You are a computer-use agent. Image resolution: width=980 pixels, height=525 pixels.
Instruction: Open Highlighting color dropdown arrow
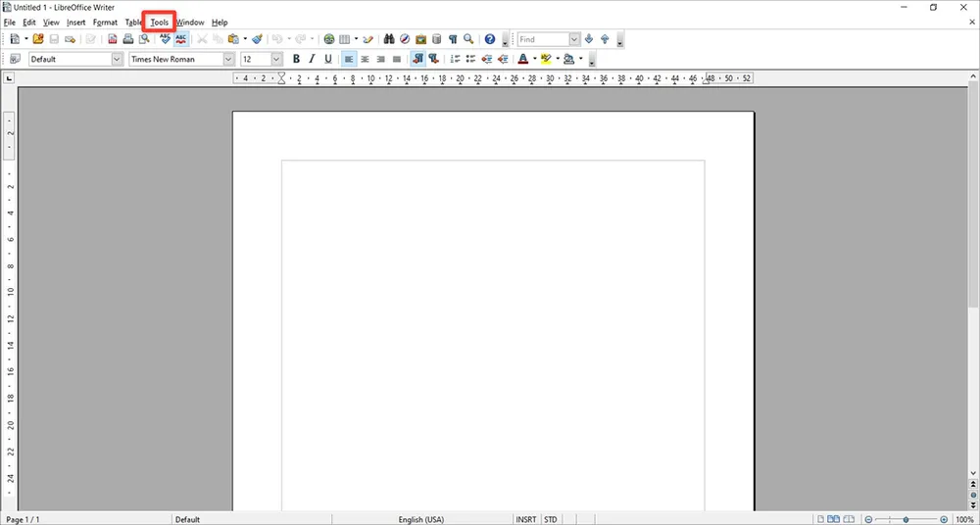[558, 59]
